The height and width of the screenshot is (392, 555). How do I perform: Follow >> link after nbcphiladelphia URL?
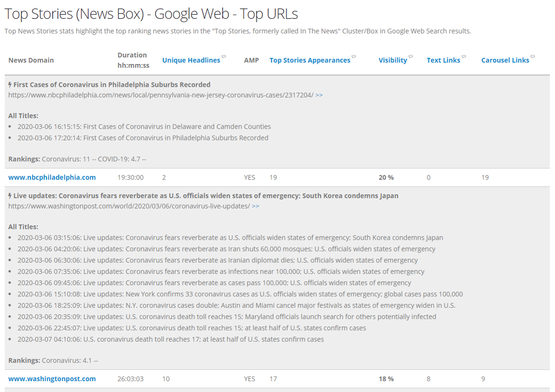(x=319, y=95)
